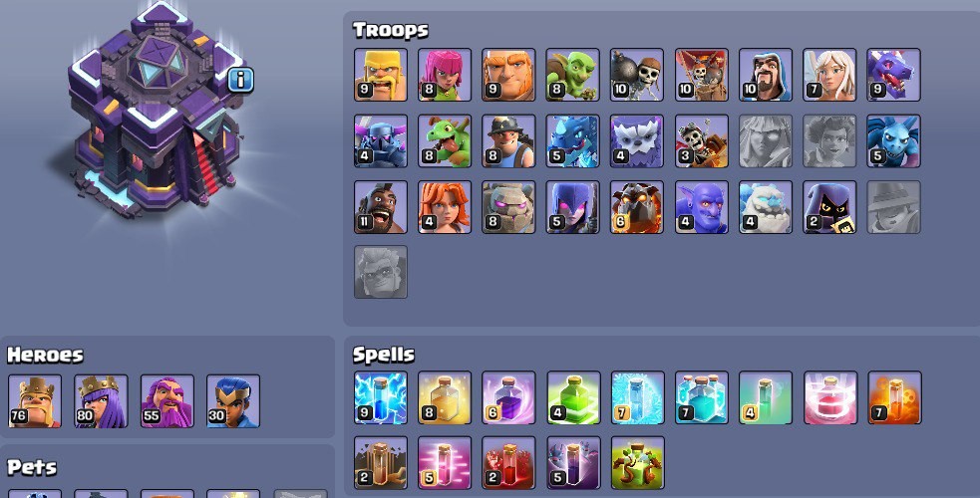
Task: Select the Barbarian troop icon
Action: point(381,75)
